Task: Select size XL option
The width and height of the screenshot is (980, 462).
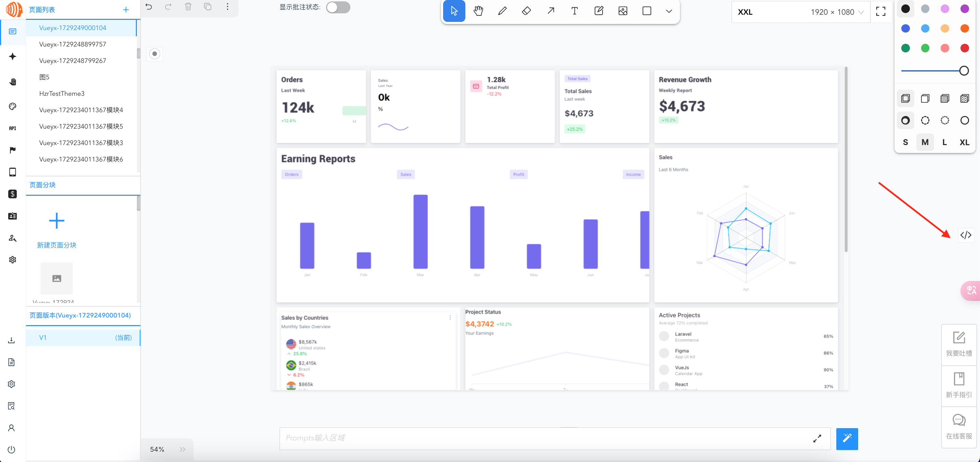Action: pyautogui.click(x=964, y=142)
